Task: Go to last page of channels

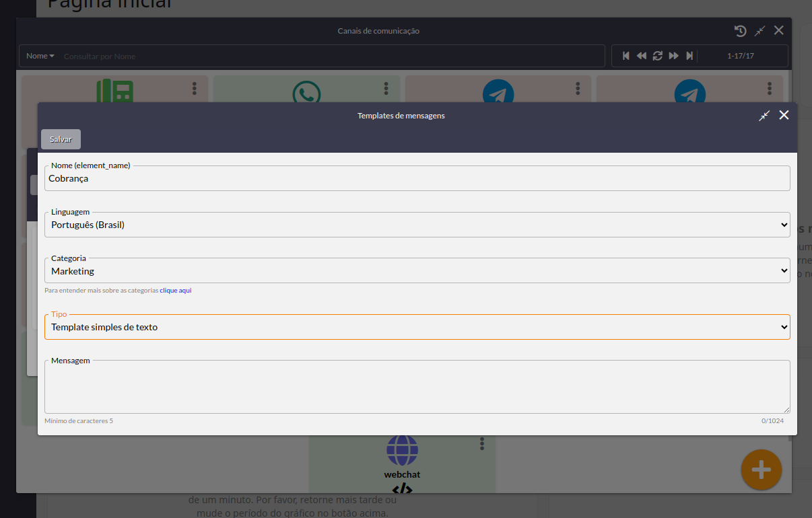Action: pyautogui.click(x=689, y=56)
